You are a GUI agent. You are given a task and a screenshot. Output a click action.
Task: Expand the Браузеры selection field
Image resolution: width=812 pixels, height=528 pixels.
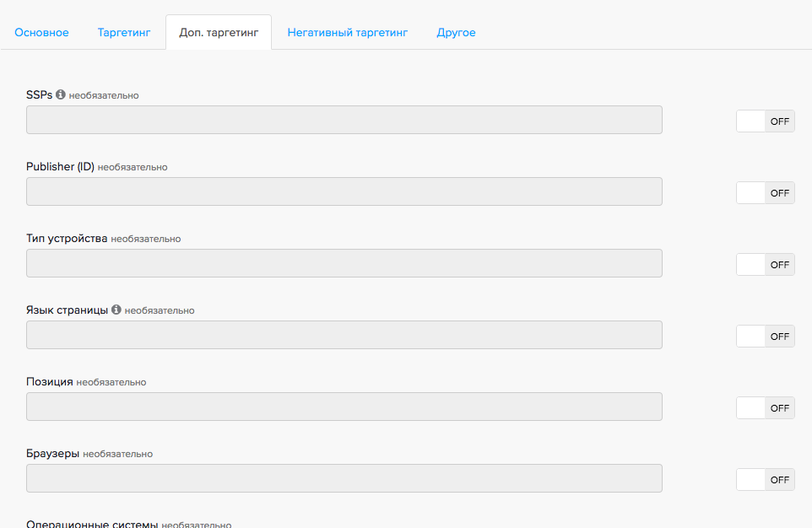pyautogui.click(x=344, y=478)
